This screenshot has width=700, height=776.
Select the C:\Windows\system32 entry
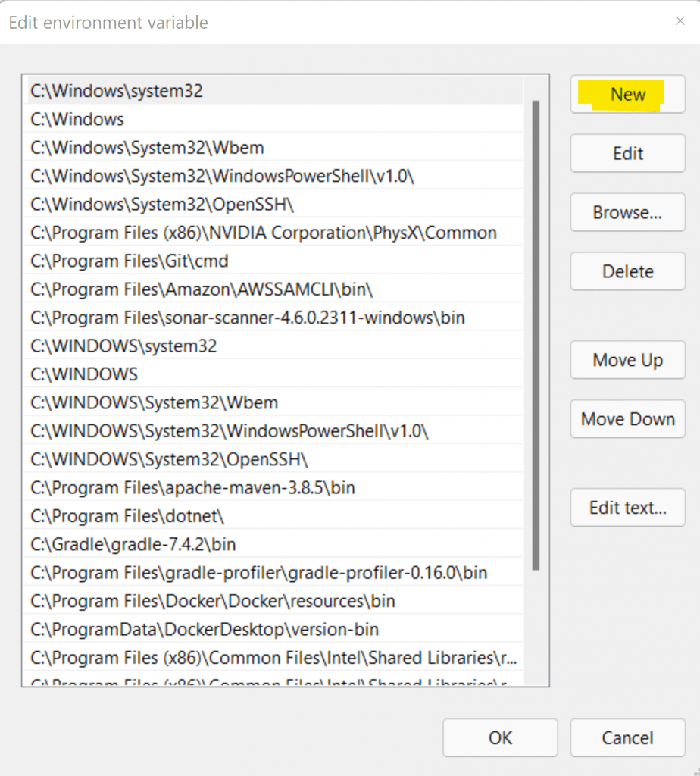(117, 91)
